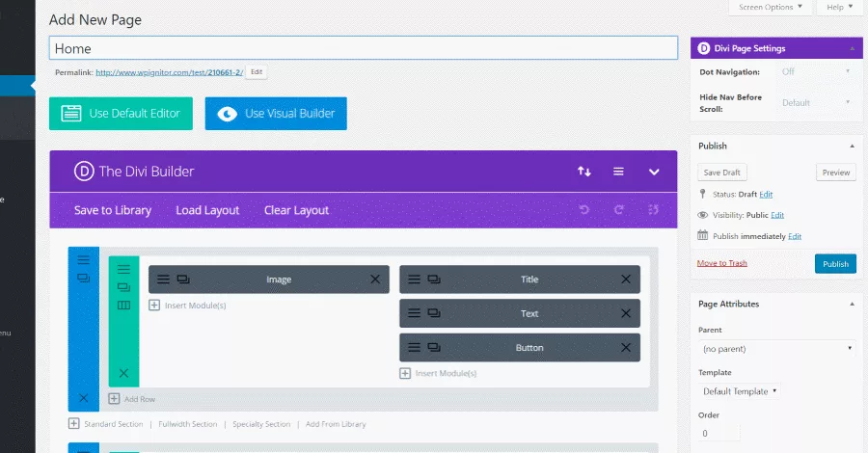This screenshot has width=868, height=453.
Task: Open the Dot Navigation dropdown
Action: (x=816, y=72)
